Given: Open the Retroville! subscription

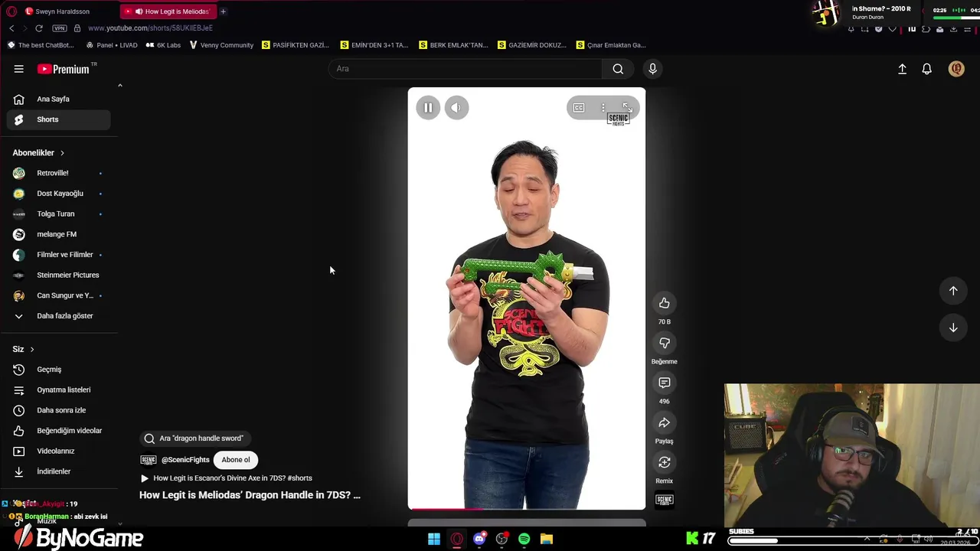Looking at the screenshot, I should (x=58, y=173).
